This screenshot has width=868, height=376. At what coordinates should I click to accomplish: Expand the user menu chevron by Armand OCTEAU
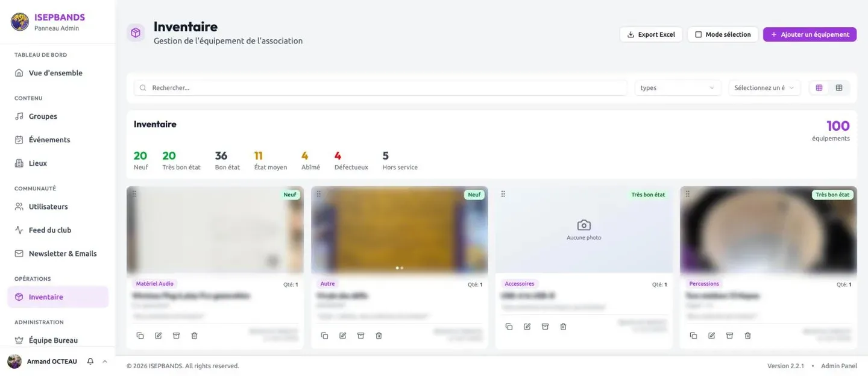point(105,362)
